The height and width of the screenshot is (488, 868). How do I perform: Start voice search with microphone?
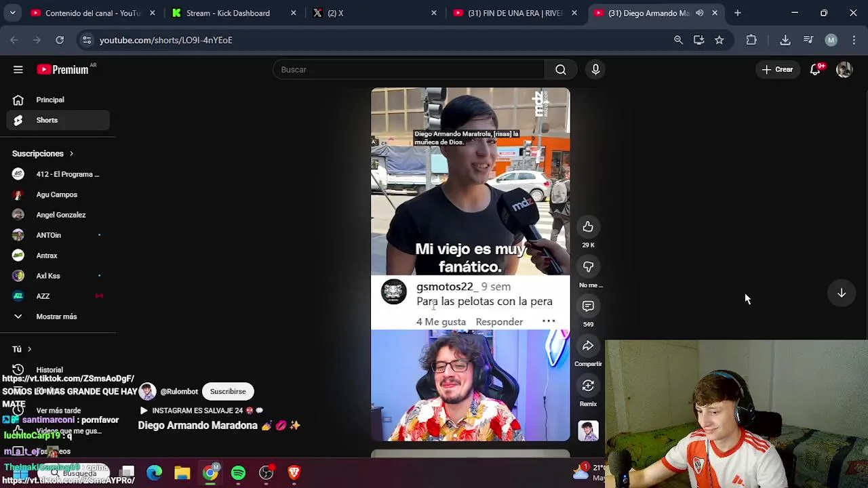coord(595,69)
